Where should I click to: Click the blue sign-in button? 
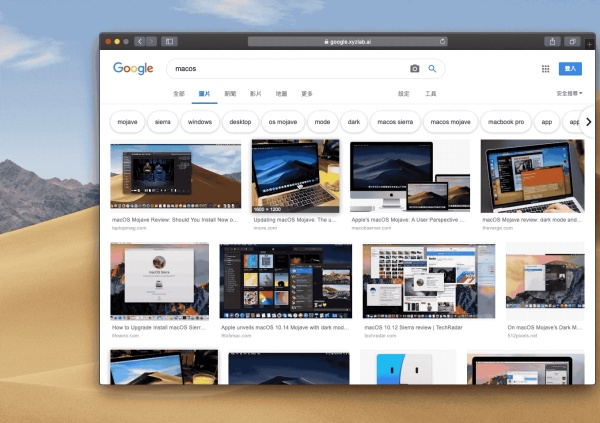tap(570, 69)
